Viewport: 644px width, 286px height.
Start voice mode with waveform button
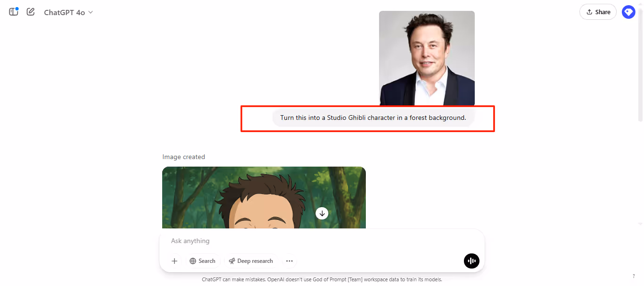click(471, 261)
